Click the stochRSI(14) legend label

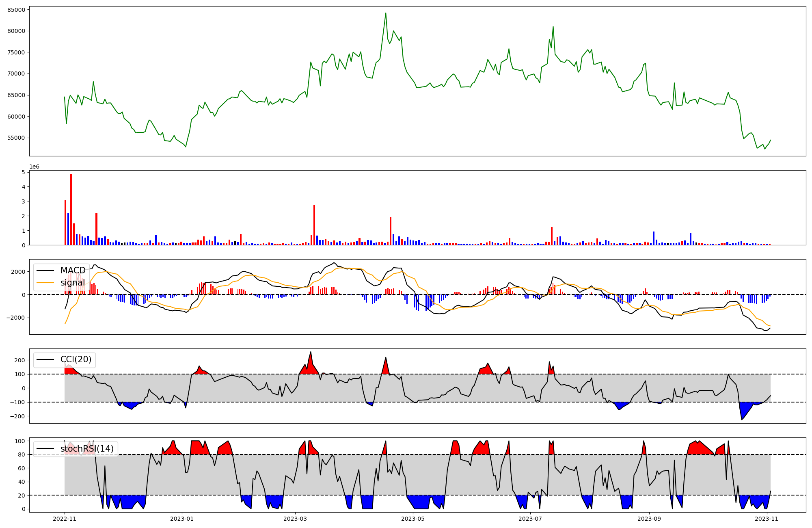click(87, 449)
